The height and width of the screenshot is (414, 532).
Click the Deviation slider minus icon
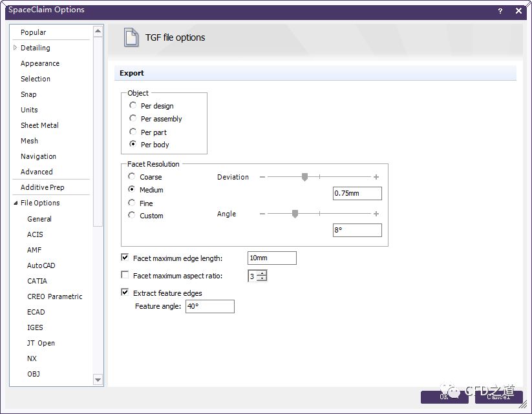pos(262,177)
